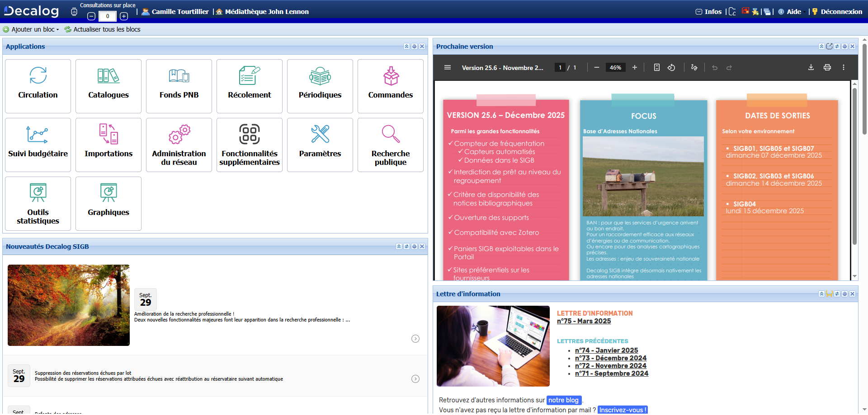Viewport: 868px width, 415px height.
Task: Download the Version 25.6 PDF
Action: pyautogui.click(x=811, y=67)
